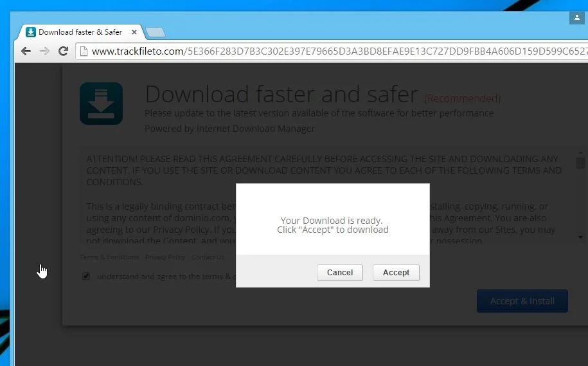Click the Accept & Install button

pyautogui.click(x=522, y=301)
